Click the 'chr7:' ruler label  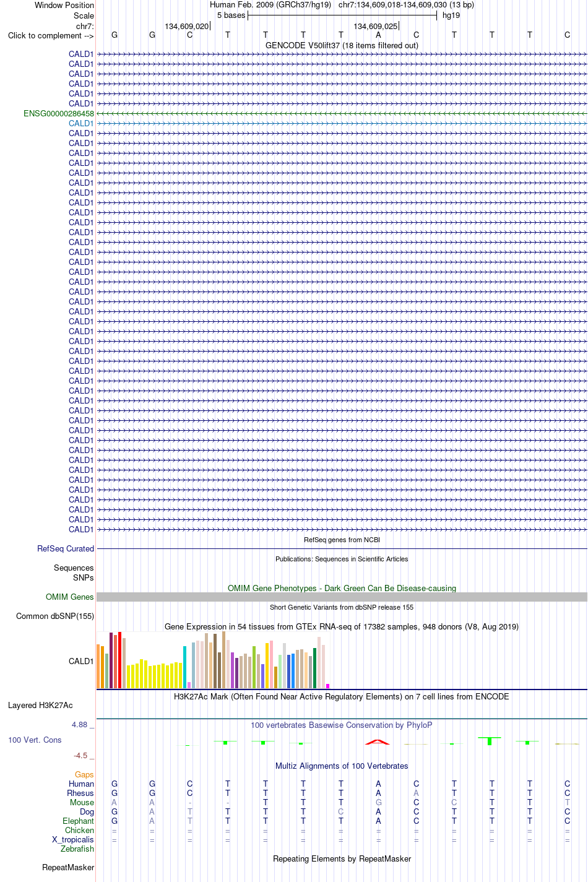click(85, 26)
